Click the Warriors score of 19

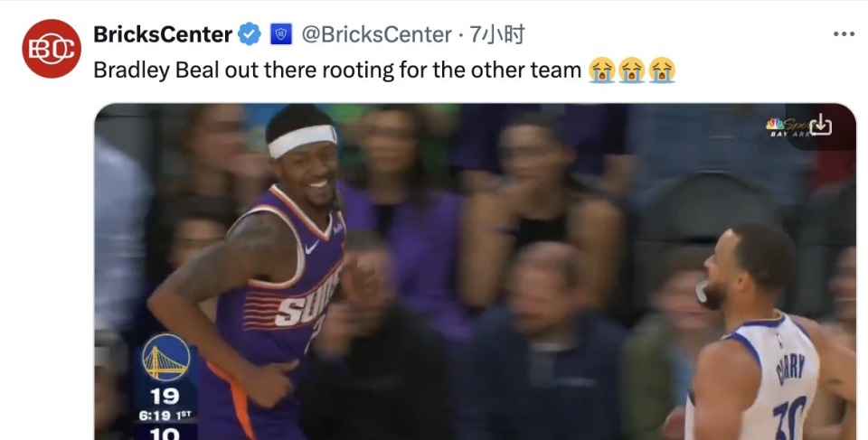(165, 397)
